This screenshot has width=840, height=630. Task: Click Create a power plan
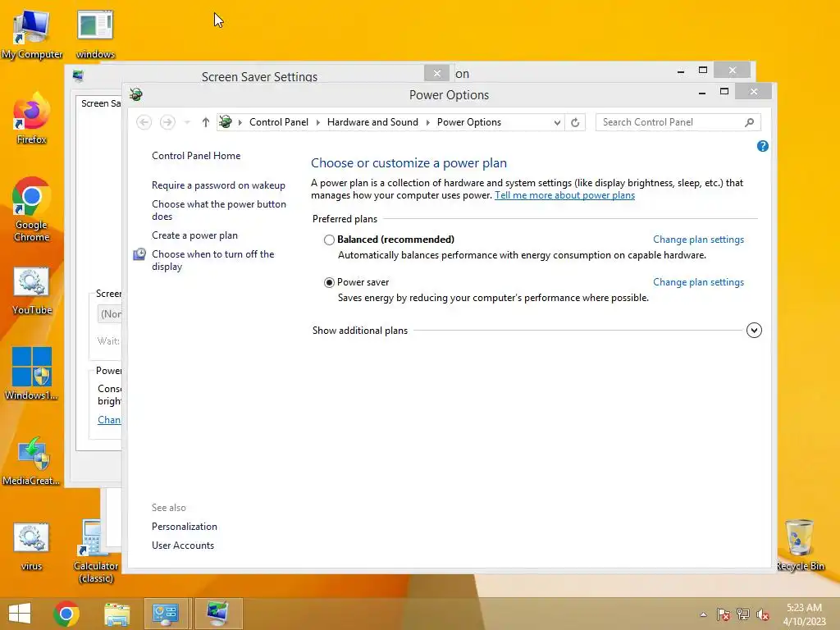[x=194, y=235]
